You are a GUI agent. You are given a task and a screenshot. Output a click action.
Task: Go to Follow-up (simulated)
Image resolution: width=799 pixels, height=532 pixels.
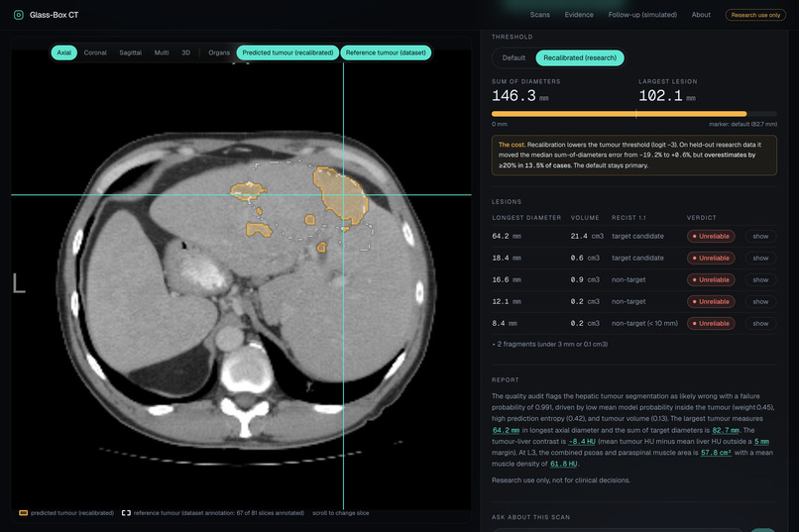coord(642,15)
